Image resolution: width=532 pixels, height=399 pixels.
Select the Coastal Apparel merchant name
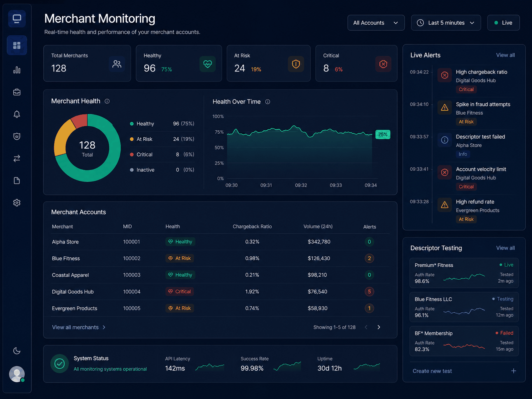[70, 275]
